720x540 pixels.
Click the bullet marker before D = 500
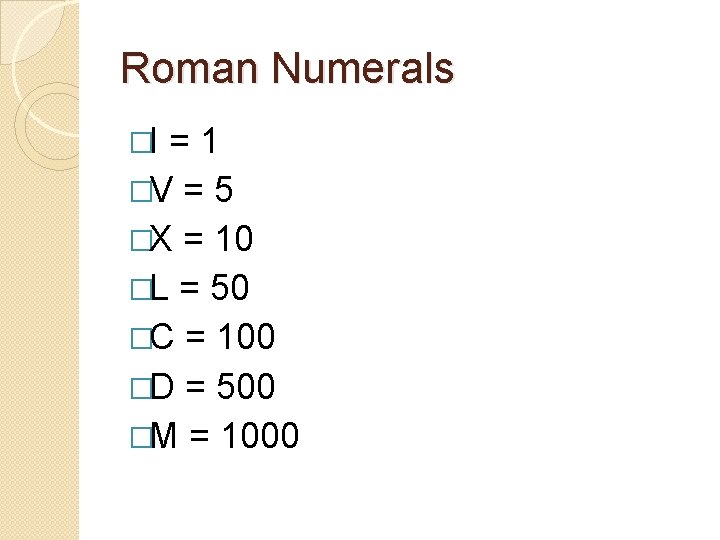(x=137, y=388)
